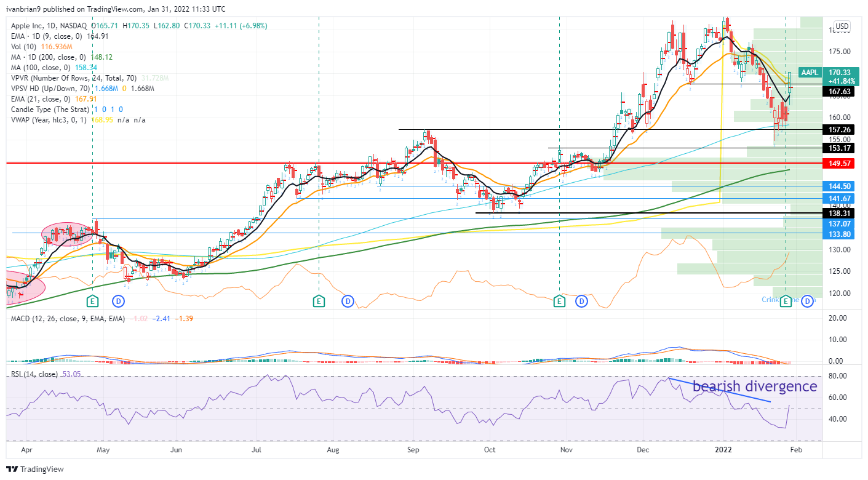This screenshot has height=480, width=868.
Task: Click the earnings E marker in late April
Action: (92, 301)
